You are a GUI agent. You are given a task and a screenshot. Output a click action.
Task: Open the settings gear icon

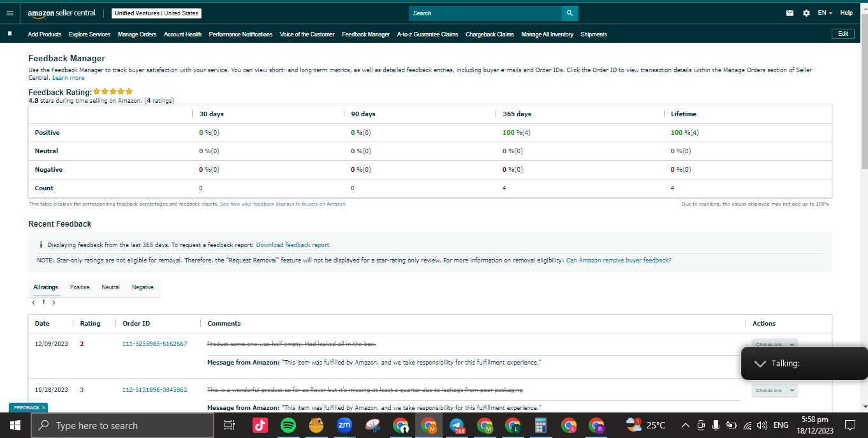tap(806, 13)
